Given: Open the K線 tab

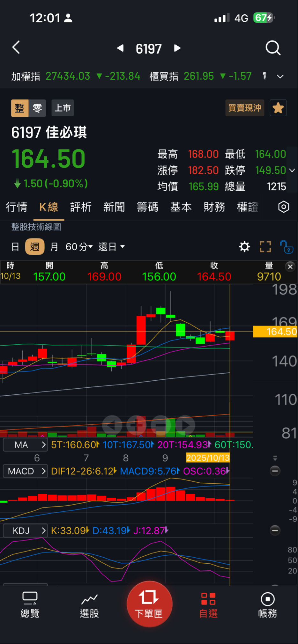Looking at the screenshot, I should 49,207.
